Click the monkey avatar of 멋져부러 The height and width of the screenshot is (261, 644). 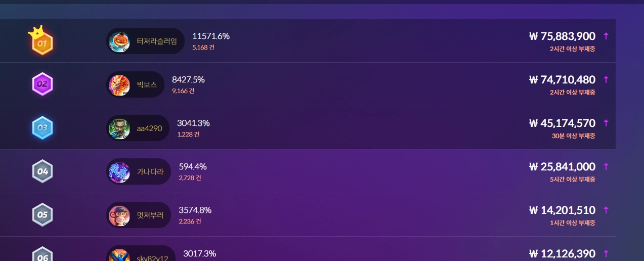coord(119,215)
